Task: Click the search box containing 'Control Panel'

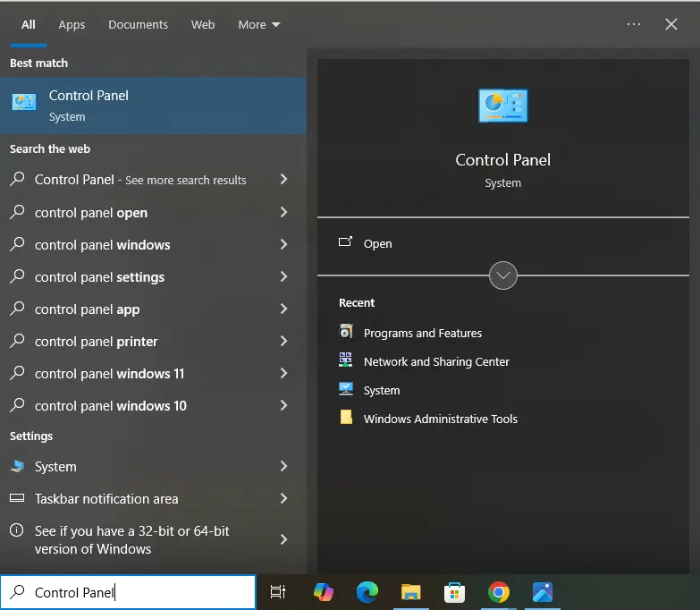Action: tap(128, 592)
